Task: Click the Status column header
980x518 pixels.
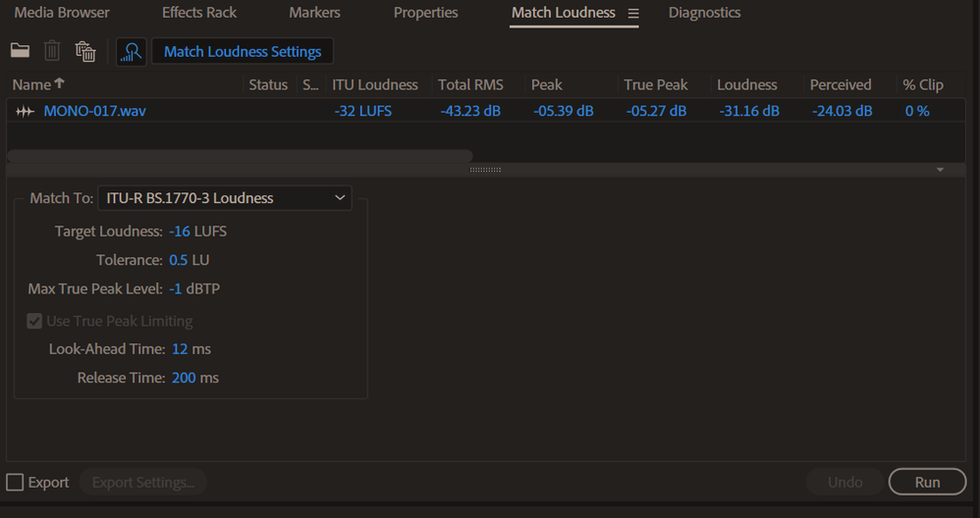Action: click(269, 84)
